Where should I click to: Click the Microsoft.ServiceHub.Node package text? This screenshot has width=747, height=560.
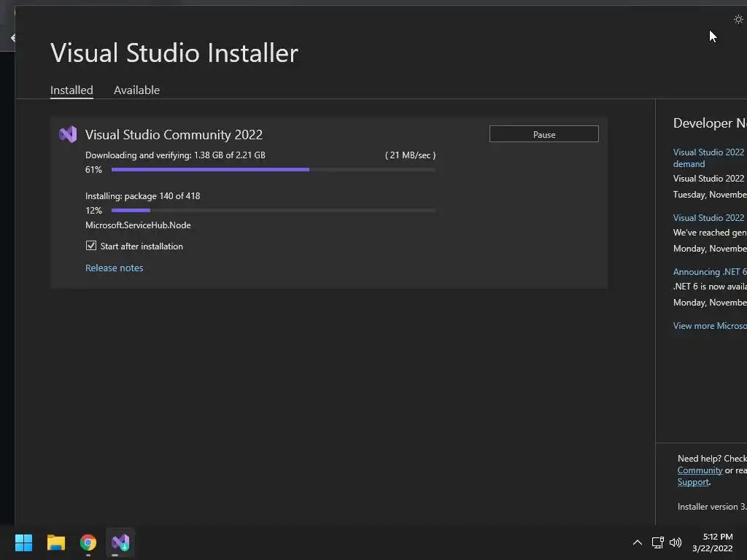pos(138,225)
